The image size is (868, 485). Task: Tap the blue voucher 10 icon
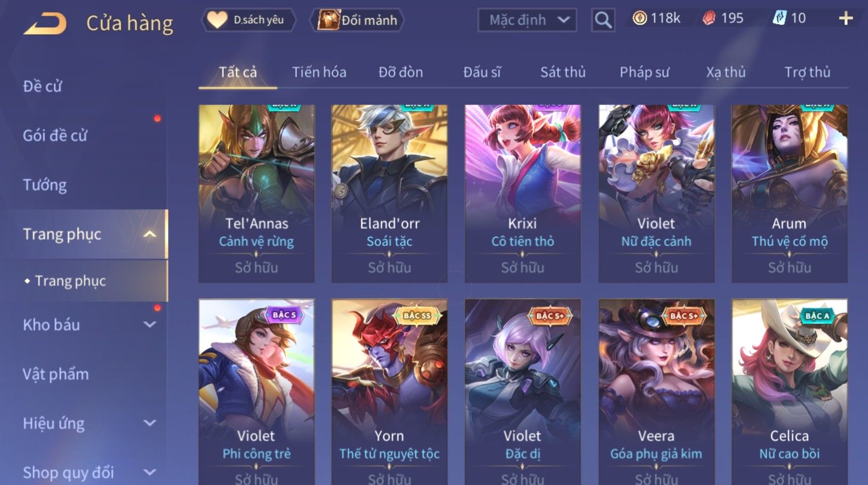click(x=779, y=19)
